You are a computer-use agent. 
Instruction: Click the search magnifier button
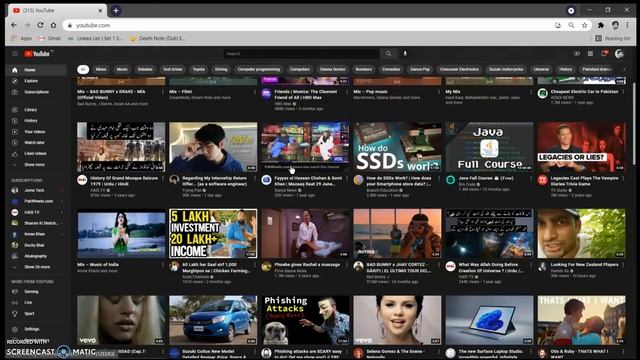pos(388,53)
